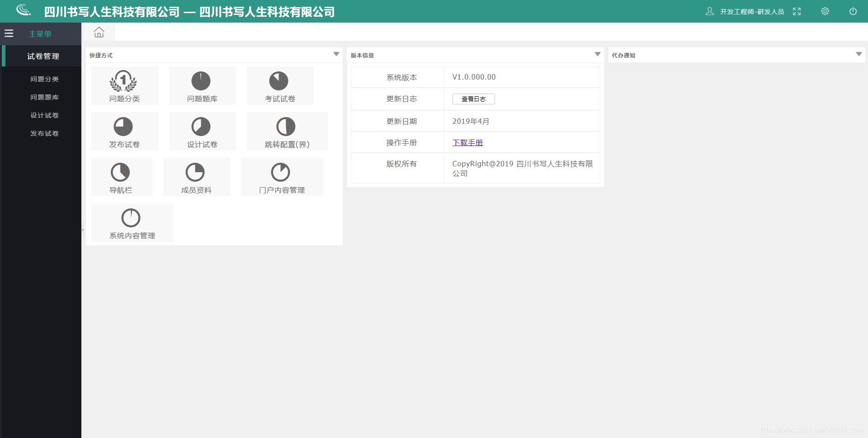Open the 成员资料 shortcut icon

[x=195, y=172]
